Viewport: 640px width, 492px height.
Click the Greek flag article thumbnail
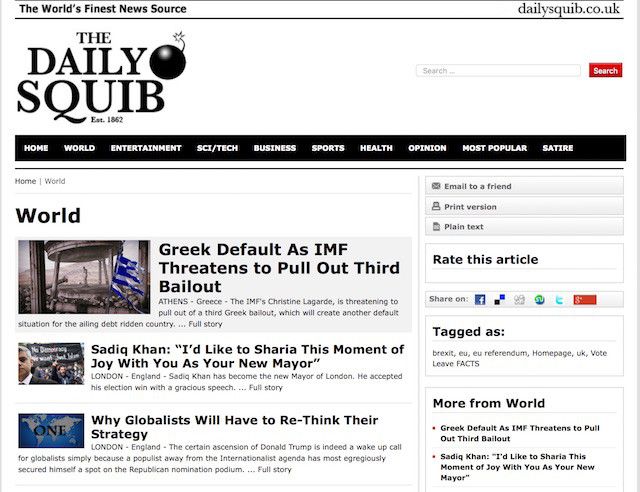[84, 277]
